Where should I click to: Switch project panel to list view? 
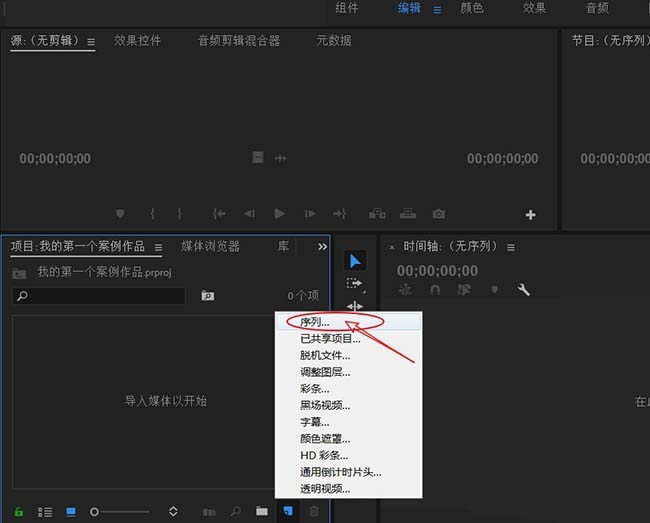[x=45, y=512]
